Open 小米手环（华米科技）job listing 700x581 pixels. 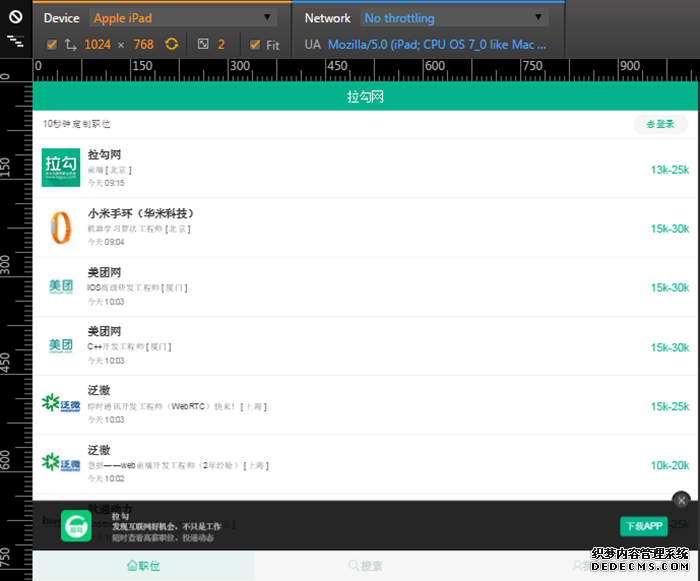click(x=365, y=228)
